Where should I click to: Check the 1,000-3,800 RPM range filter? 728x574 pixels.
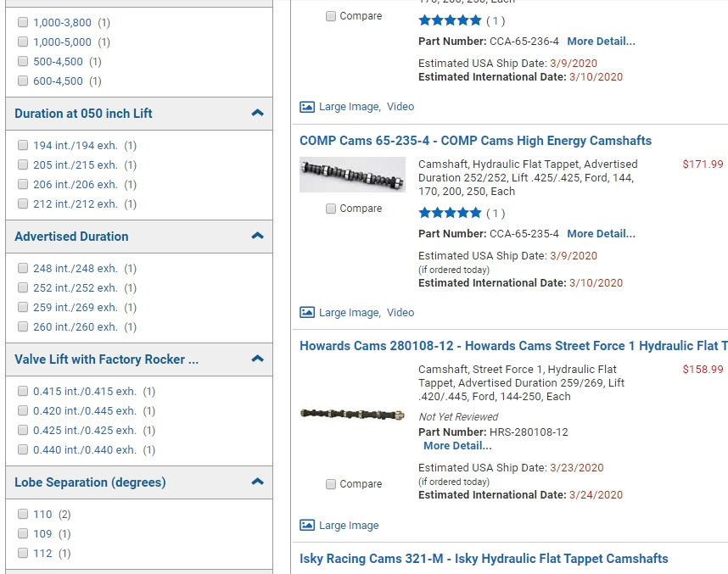click(x=23, y=22)
